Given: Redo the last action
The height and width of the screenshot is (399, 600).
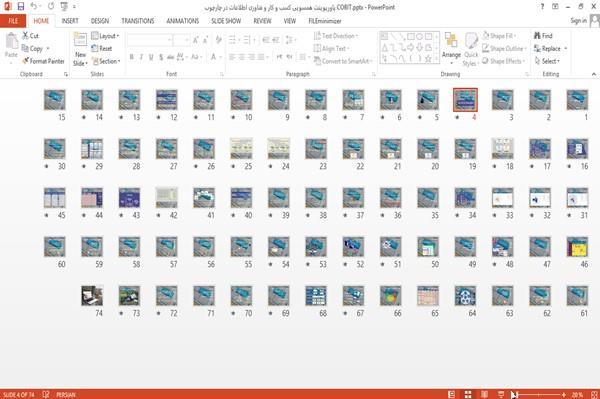Looking at the screenshot, I should click(x=51, y=7).
